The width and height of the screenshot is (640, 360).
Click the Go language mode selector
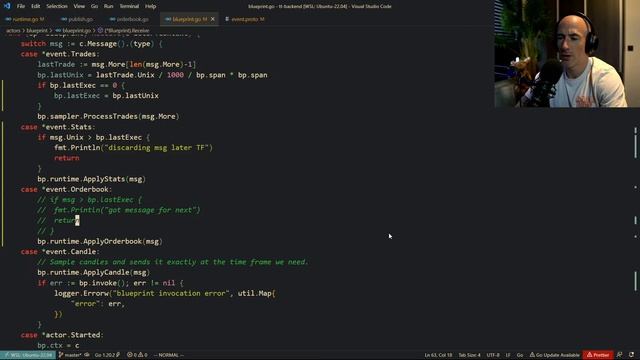click(520, 355)
